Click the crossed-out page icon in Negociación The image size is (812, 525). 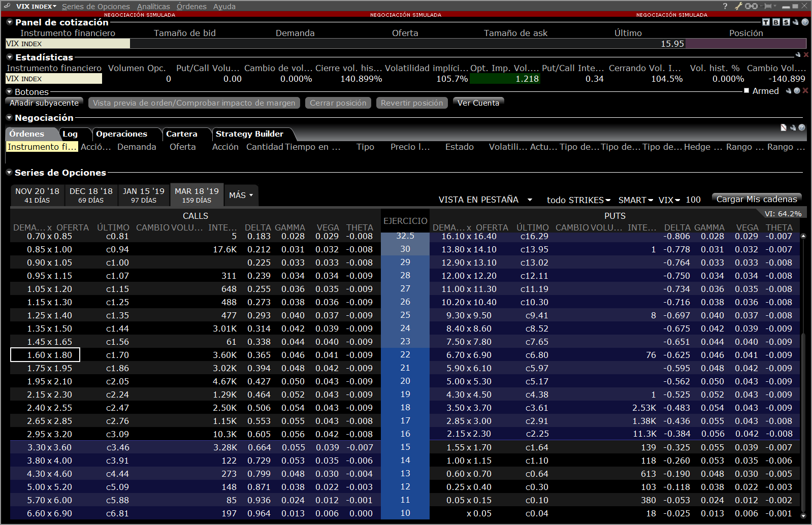(784, 127)
